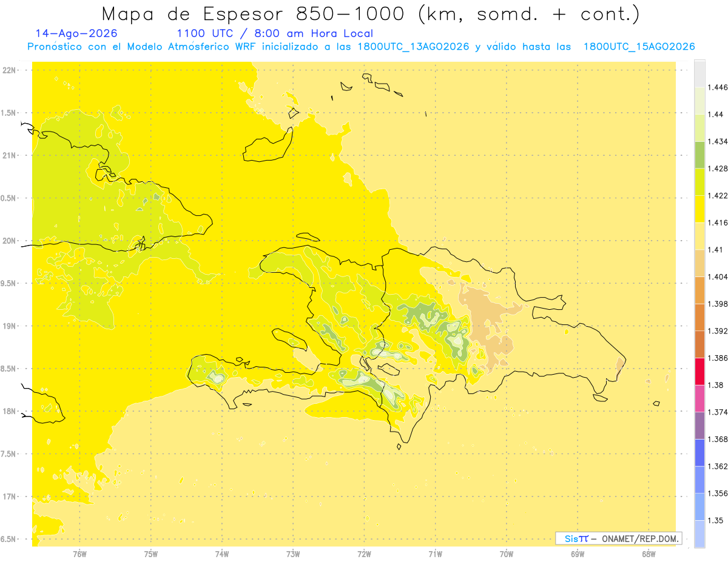
Task: Click the bright yellow swatch between 1.416 and 1.422
Action: [x=699, y=209]
